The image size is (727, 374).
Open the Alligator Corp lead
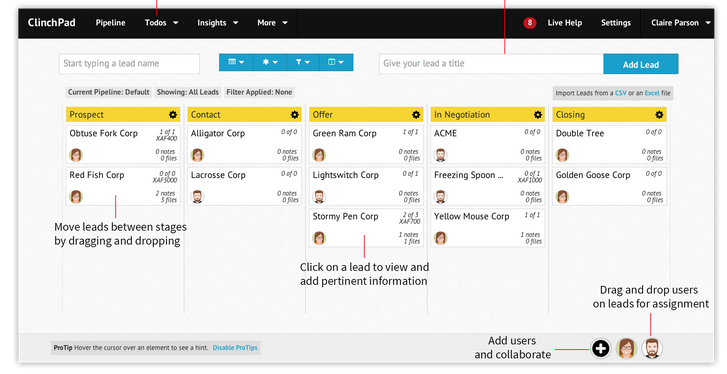click(245, 144)
